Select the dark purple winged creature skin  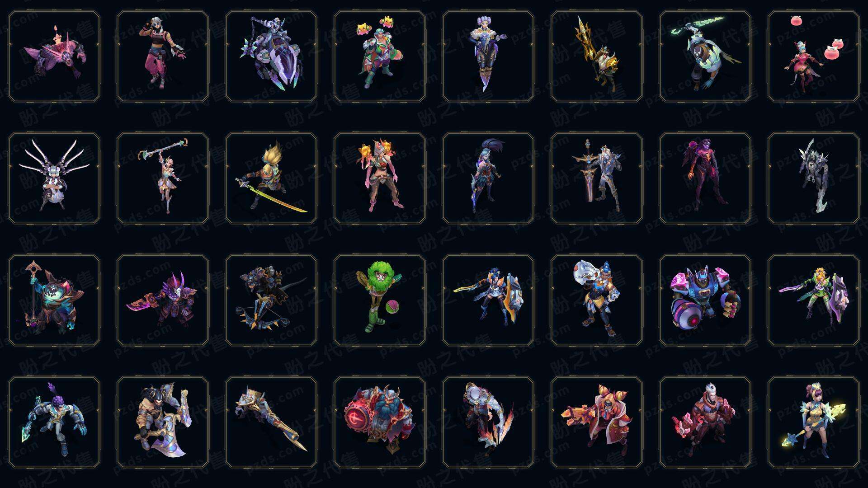pyautogui.click(x=54, y=56)
